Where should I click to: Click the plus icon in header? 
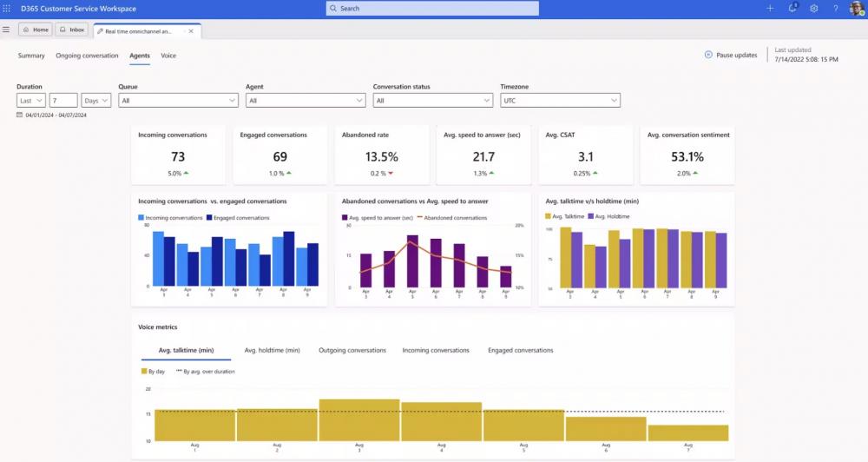point(770,8)
